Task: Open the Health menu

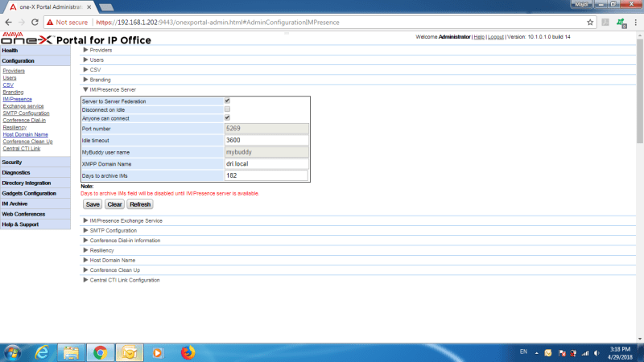Action: click(35, 51)
